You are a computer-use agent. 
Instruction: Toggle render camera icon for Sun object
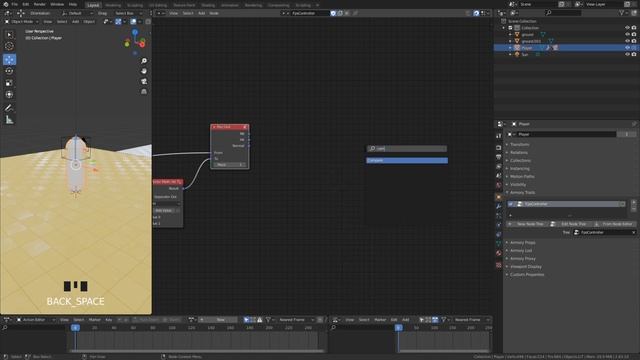click(634, 54)
